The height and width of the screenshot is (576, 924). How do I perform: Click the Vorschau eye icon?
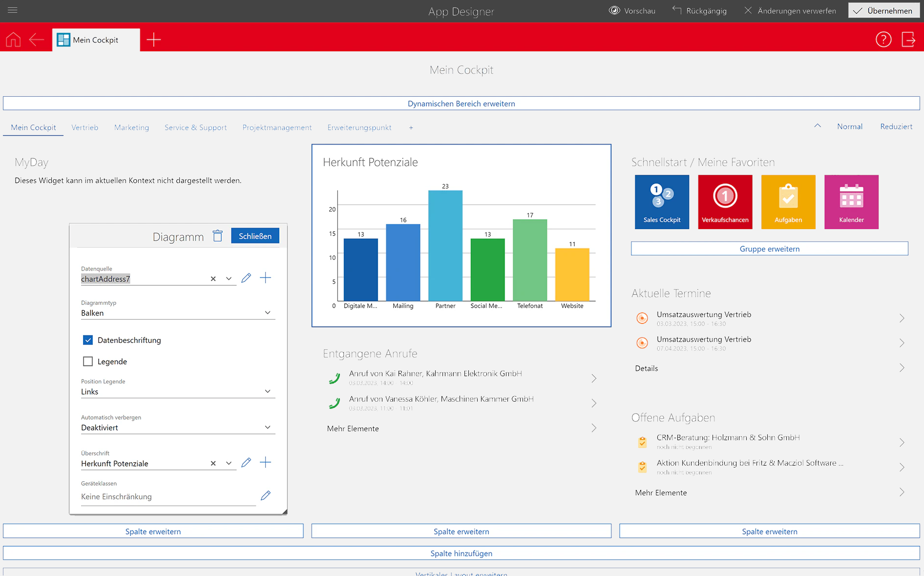pos(614,10)
